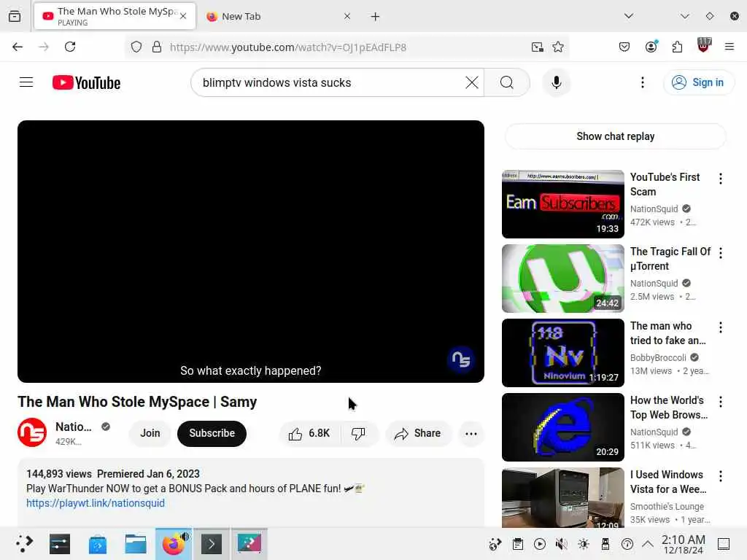This screenshot has height=560, width=747.
Task: Open Firefox View icon in tab bar
Action: (x=15, y=16)
